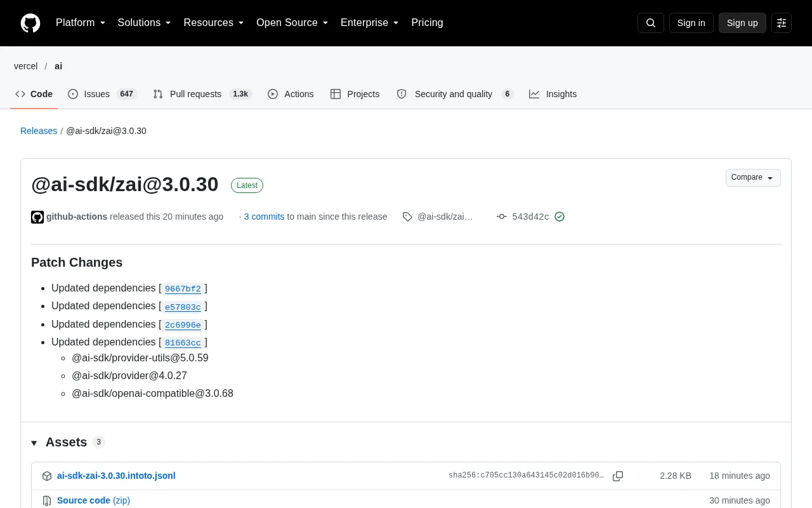
Task: Open commit e57803c
Action: [183, 307]
